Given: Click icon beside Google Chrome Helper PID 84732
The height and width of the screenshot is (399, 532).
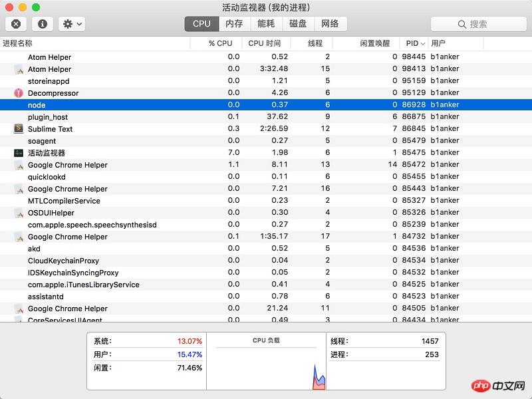Looking at the screenshot, I should (19, 237).
